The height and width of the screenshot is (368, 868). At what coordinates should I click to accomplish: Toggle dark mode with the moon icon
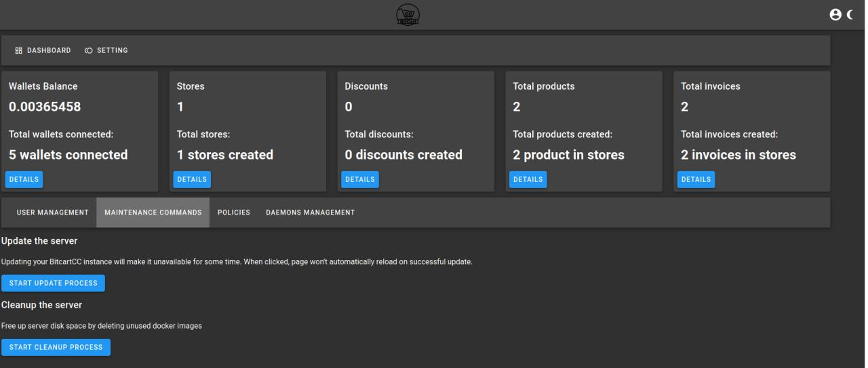click(x=852, y=15)
